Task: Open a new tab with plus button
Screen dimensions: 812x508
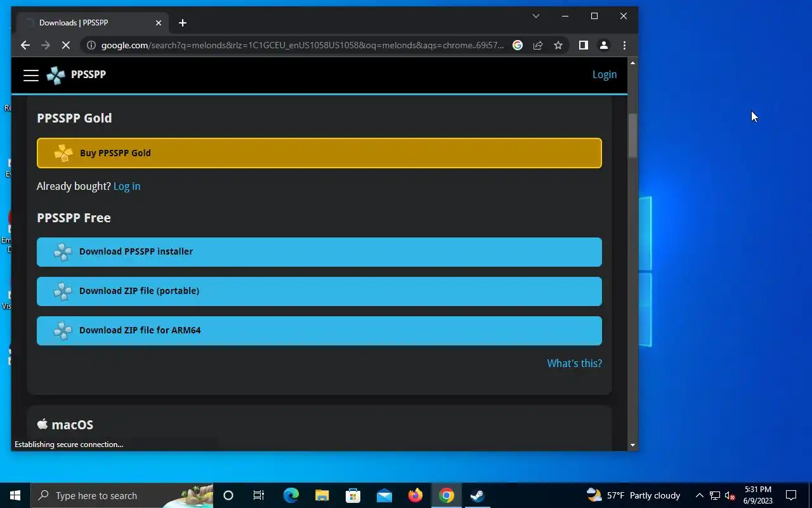Action: (183, 23)
